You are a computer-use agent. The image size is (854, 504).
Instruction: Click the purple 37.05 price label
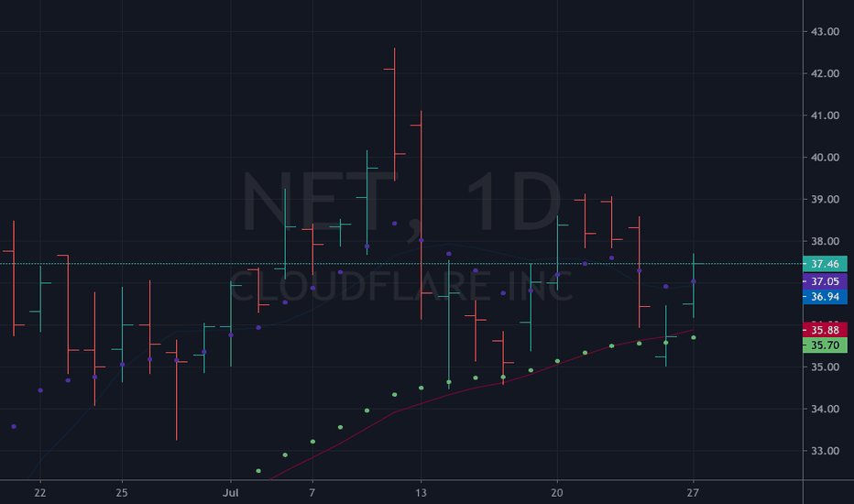pos(825,281)
